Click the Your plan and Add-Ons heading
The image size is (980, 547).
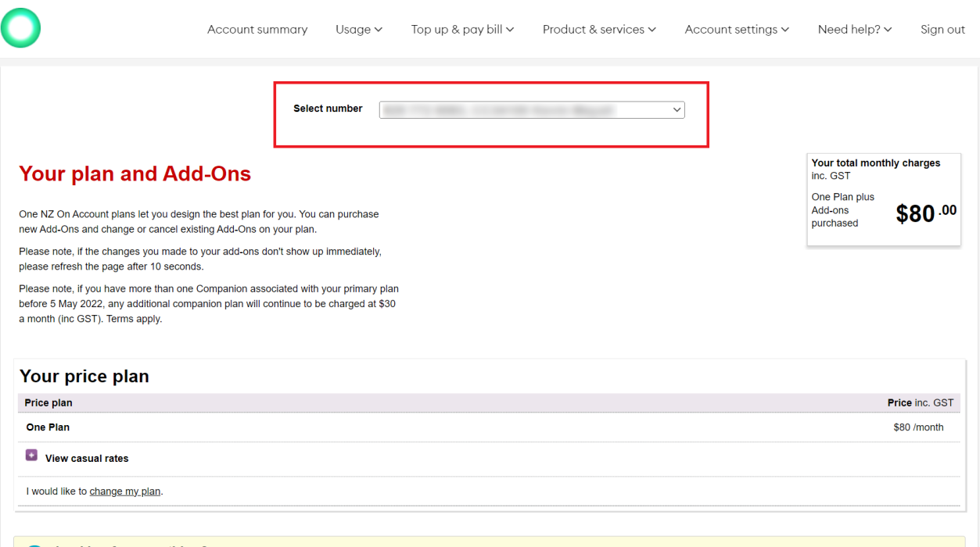[x=135, y=173]
